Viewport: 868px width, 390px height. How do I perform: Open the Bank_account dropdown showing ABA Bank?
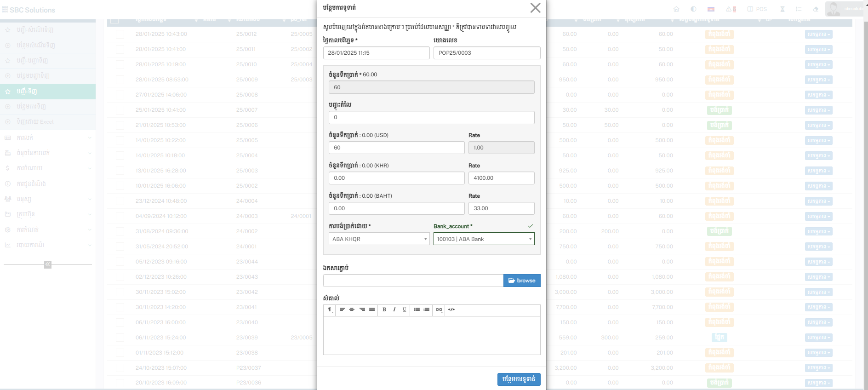(484, 239)
